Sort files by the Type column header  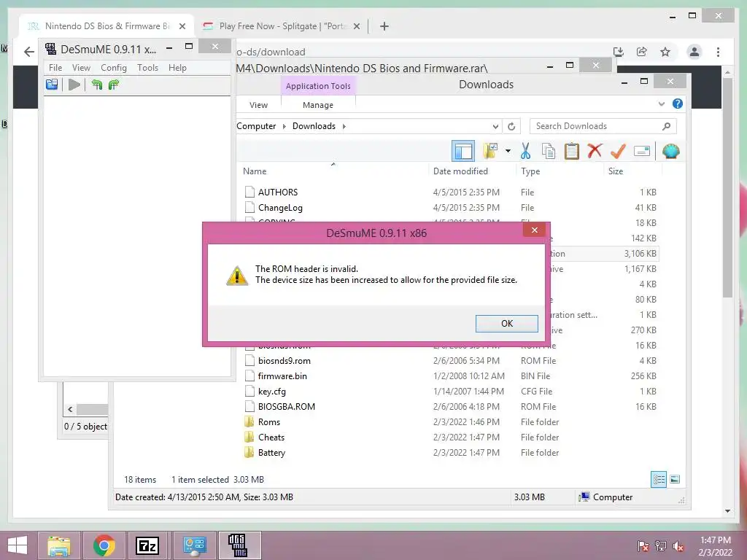(530, 171)
